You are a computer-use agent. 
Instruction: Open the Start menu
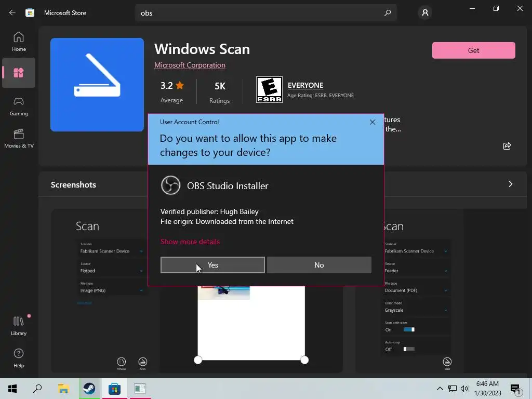coord(12,389)
